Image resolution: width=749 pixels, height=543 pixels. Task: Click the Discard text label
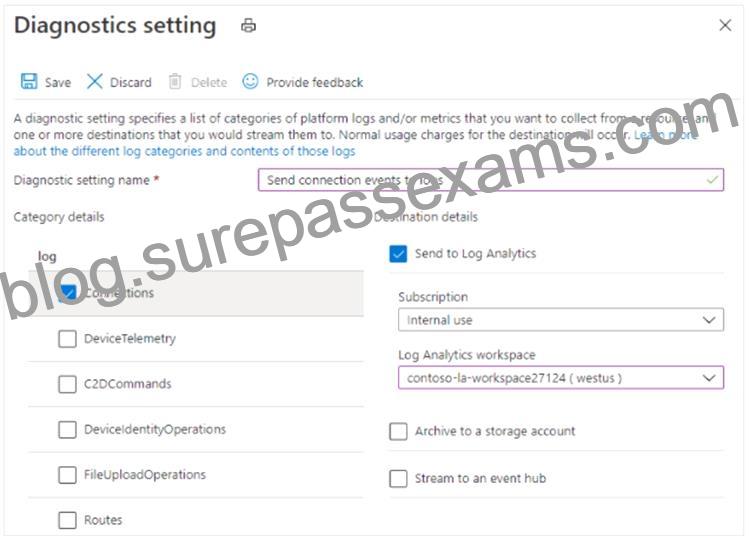[130, 83]
